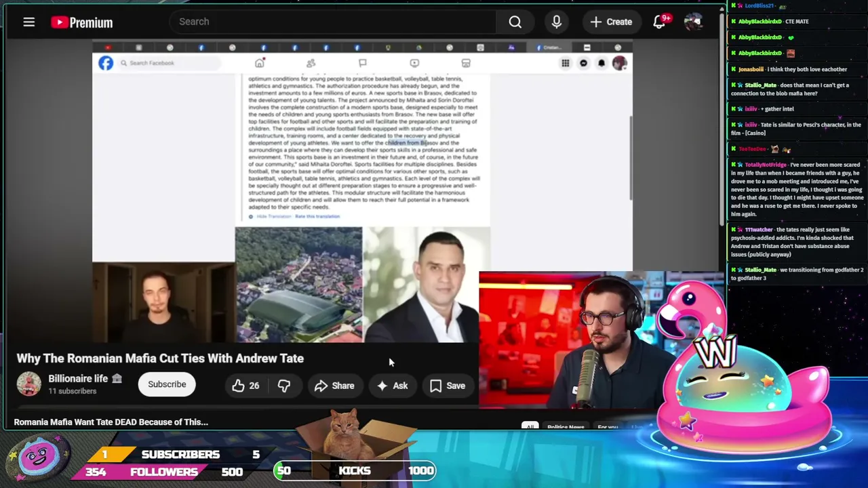The height and width of the screenshot is (488, 868).
Task: Click 'Romania Mafia Want Tate DEAD' text
Action: click(111, 422)
